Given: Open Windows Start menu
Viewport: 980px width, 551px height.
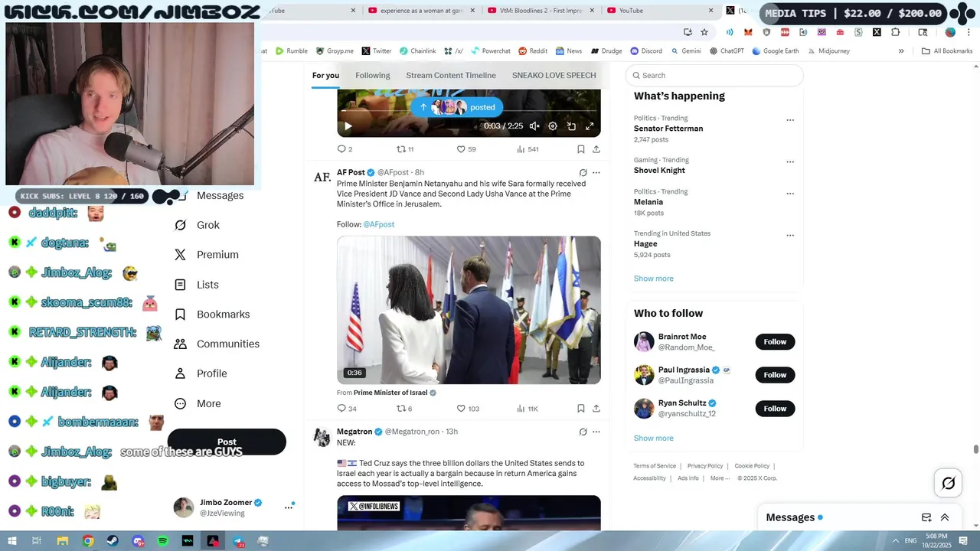Looking at the screenshot, I should click(11, 541).
